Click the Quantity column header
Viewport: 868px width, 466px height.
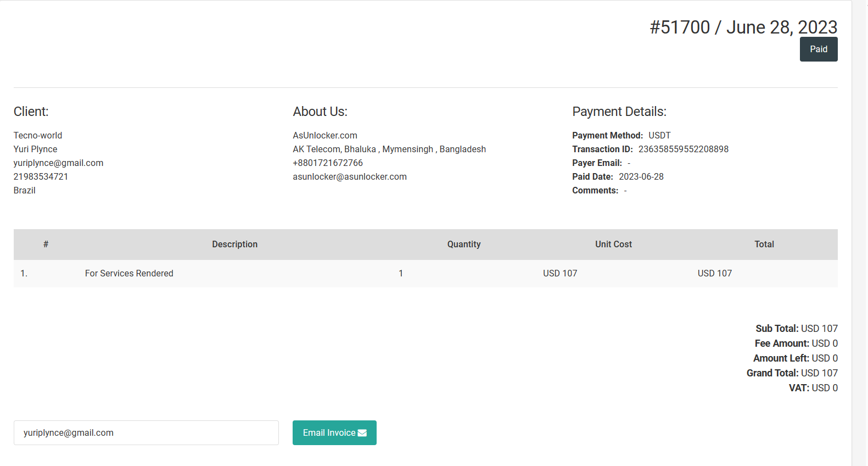pos(464,244)
